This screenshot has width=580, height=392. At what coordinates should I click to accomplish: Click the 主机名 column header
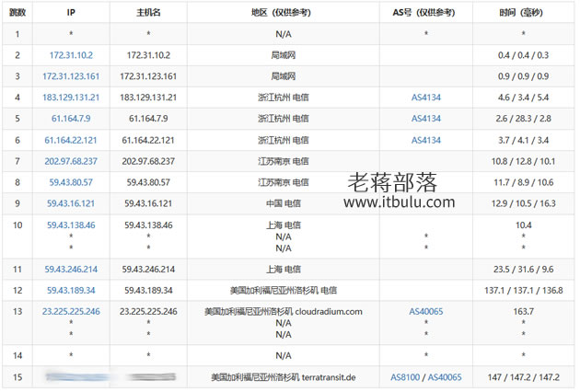tap(148, 13)
